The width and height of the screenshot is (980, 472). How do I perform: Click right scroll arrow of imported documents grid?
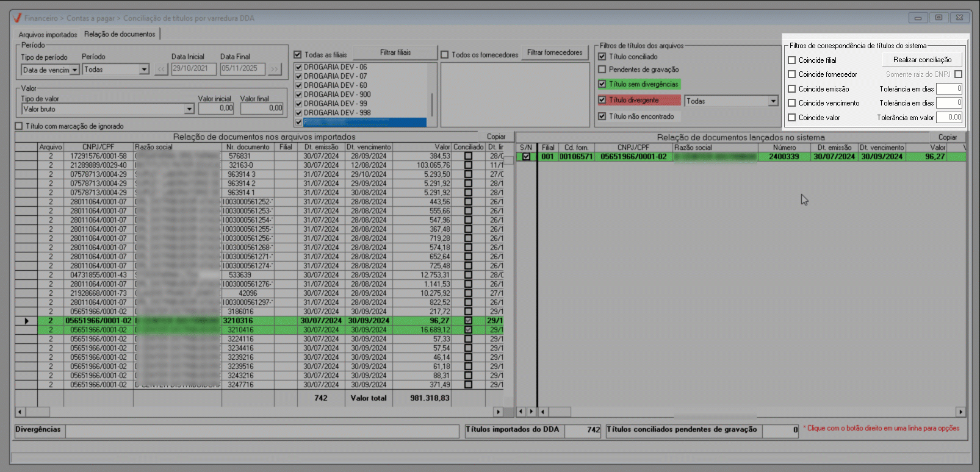coord(498,412)
